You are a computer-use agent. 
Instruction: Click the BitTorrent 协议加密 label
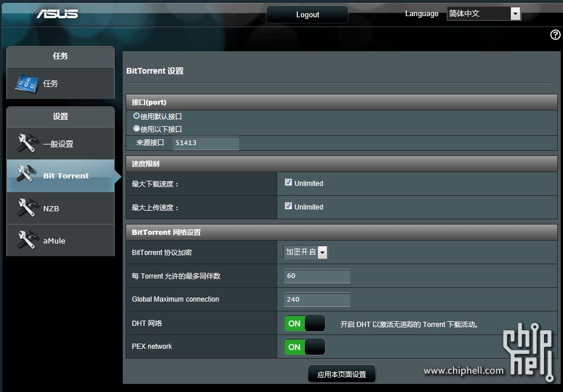click(x=161, y=253)
